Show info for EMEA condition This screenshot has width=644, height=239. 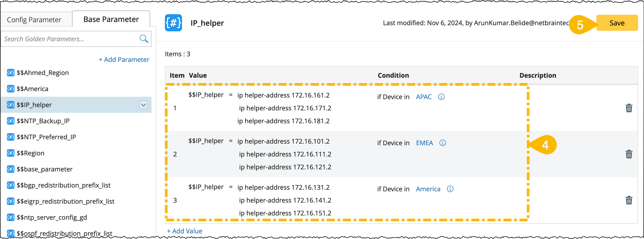[443, 143]
